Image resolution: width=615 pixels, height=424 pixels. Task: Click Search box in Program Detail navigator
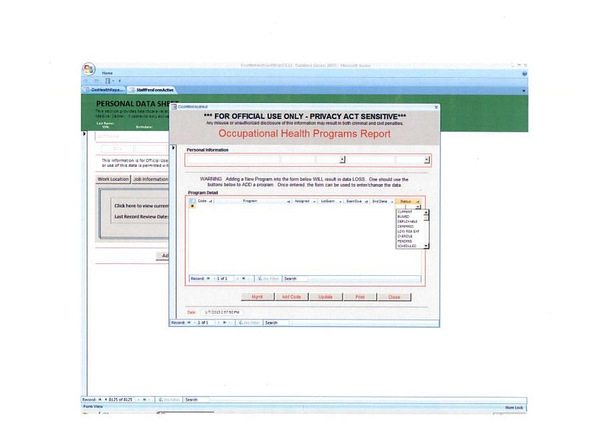pos(295,278)
